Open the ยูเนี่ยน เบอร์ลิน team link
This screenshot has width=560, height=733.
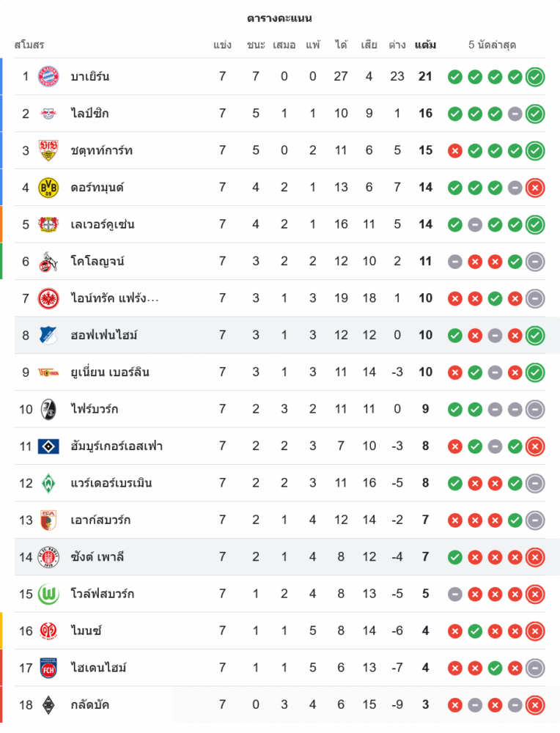click(110, 372)
